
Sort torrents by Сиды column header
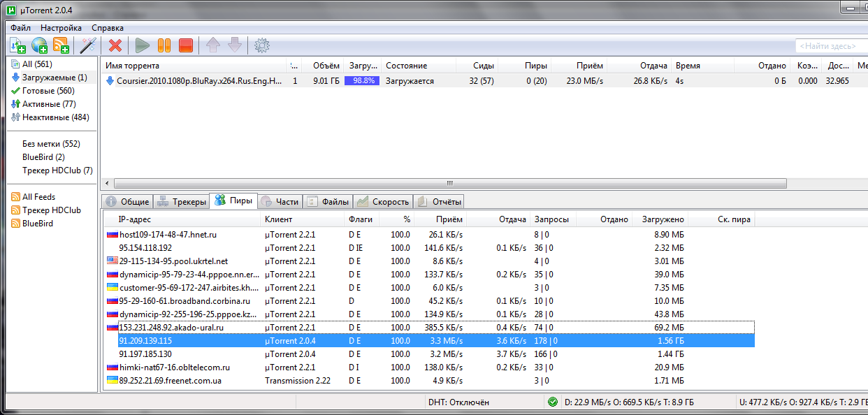(x=477, y=66)
